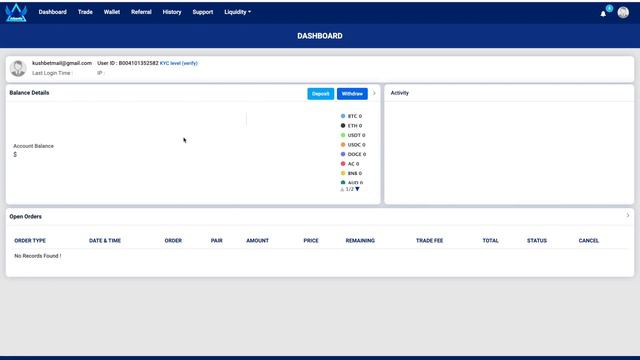Click the TOTAL column header
The image size is (640, 360).
[491, 241]
